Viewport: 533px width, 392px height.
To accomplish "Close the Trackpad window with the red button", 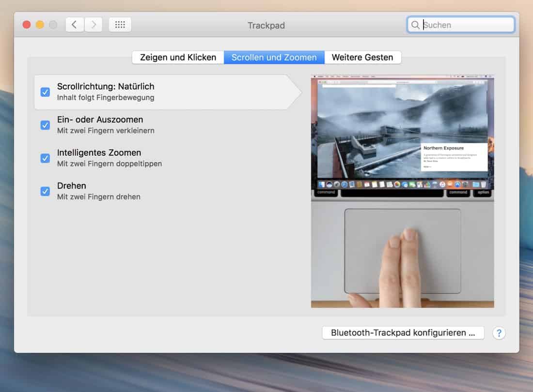I will 27,25.
